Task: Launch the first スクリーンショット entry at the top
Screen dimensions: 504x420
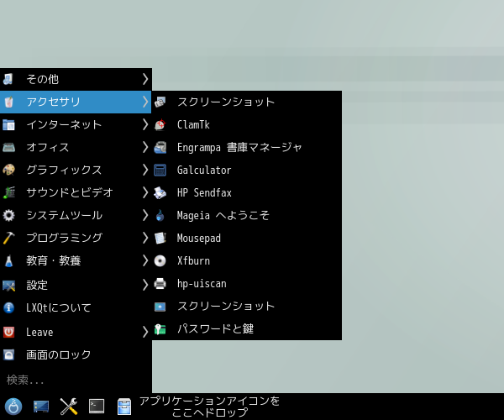Action: pos(247,102)
